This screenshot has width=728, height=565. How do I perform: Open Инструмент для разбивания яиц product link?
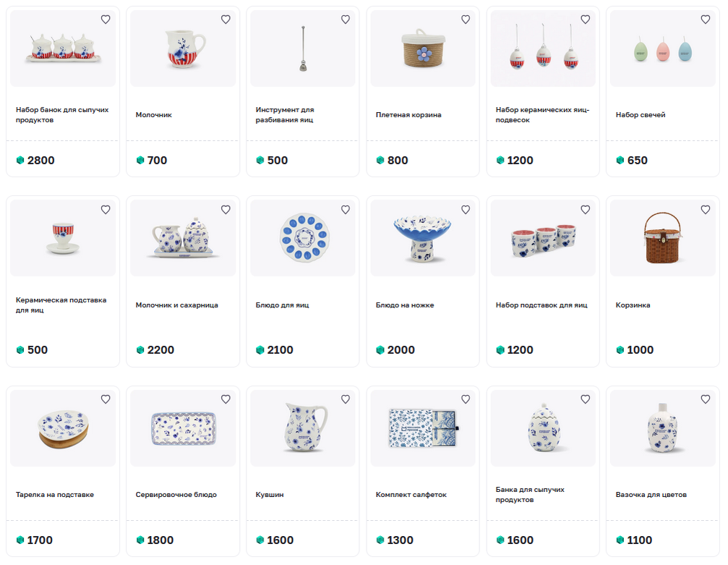click(x=285, y=115)
